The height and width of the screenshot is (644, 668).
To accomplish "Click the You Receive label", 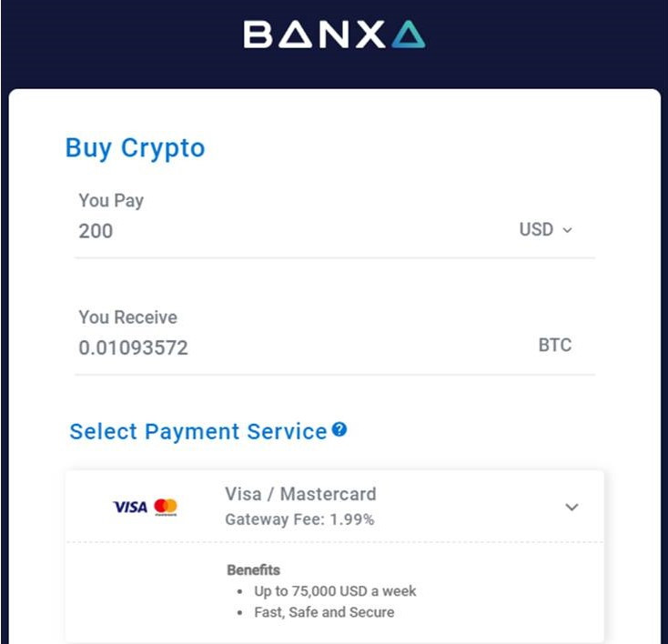I will coord(127,317).
